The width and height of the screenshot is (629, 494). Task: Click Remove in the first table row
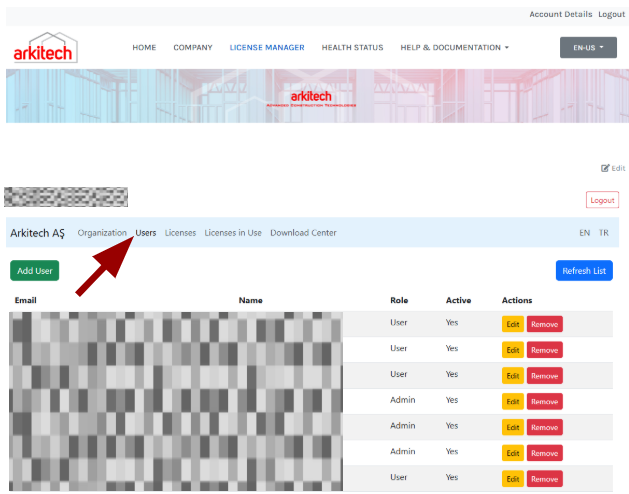pos(544,324)
